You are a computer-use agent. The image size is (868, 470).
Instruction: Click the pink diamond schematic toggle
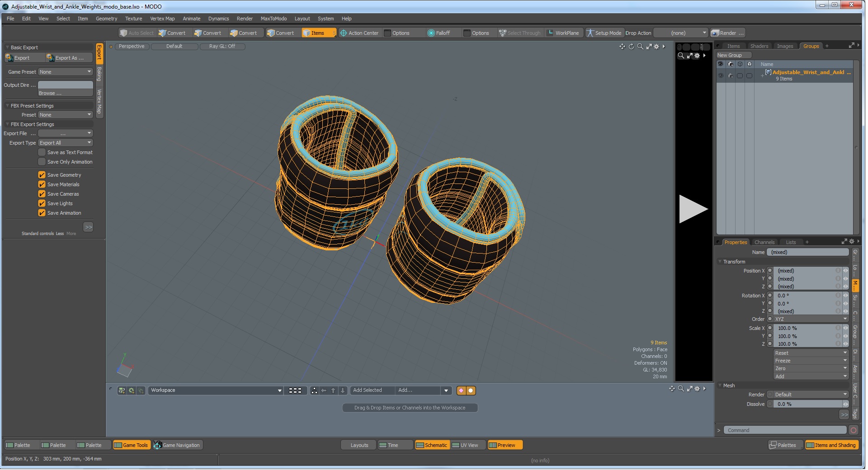[461, 390]
